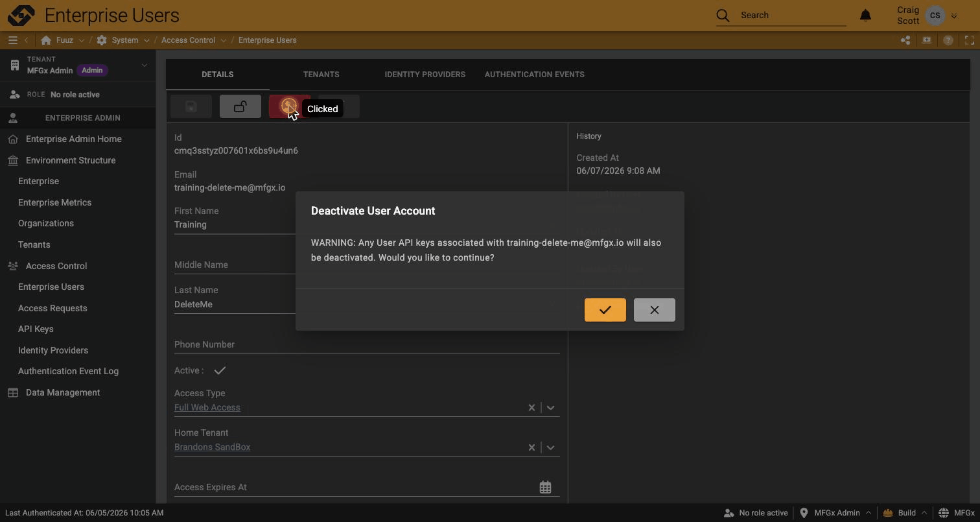The height and width of the screenshot is (522, 980).
Task: Click the unlock padlock toolbar button
Action: [240, 106]
